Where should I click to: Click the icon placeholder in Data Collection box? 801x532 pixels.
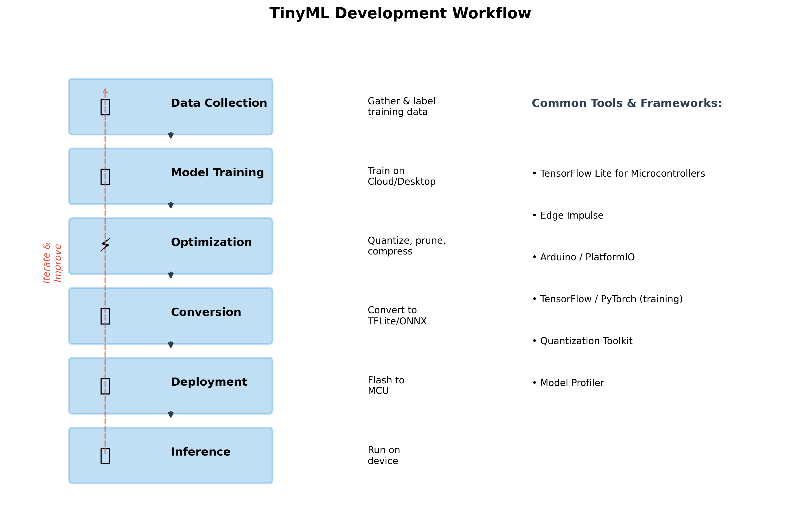105,107
